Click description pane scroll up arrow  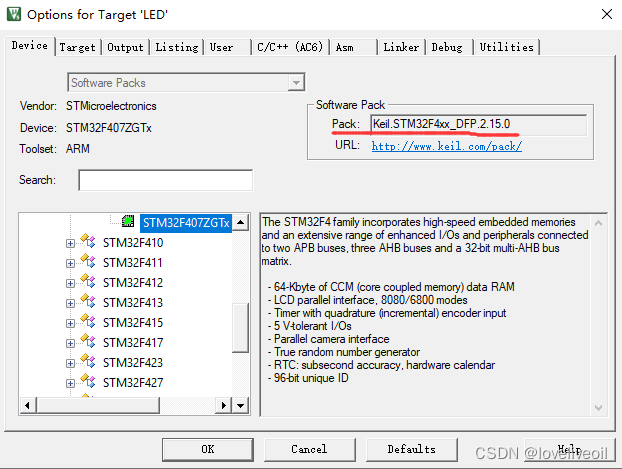(599, 223)
